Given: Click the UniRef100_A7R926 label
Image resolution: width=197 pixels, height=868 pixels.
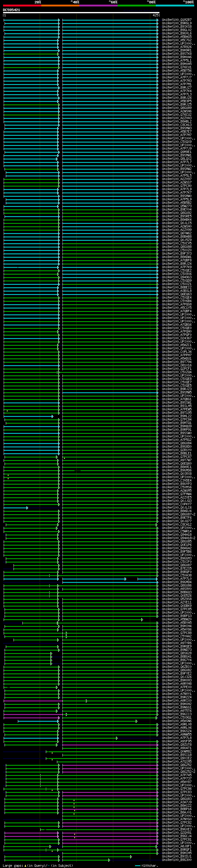Looking at the screenshot, I should pos(177,47).
